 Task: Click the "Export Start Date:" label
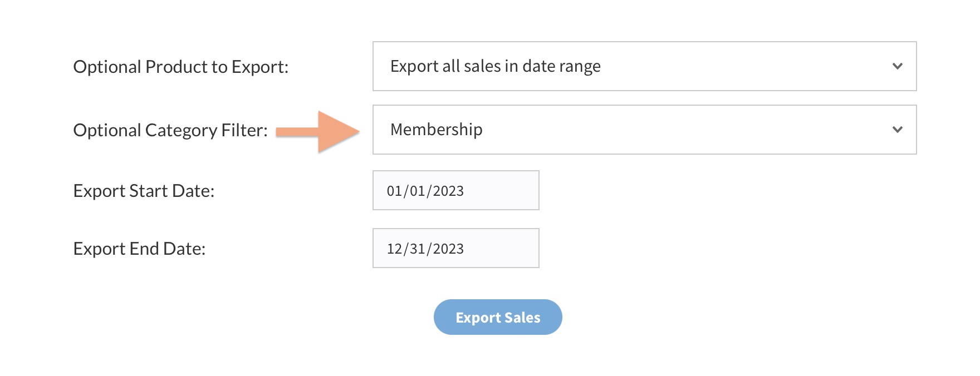click(144, 191)
